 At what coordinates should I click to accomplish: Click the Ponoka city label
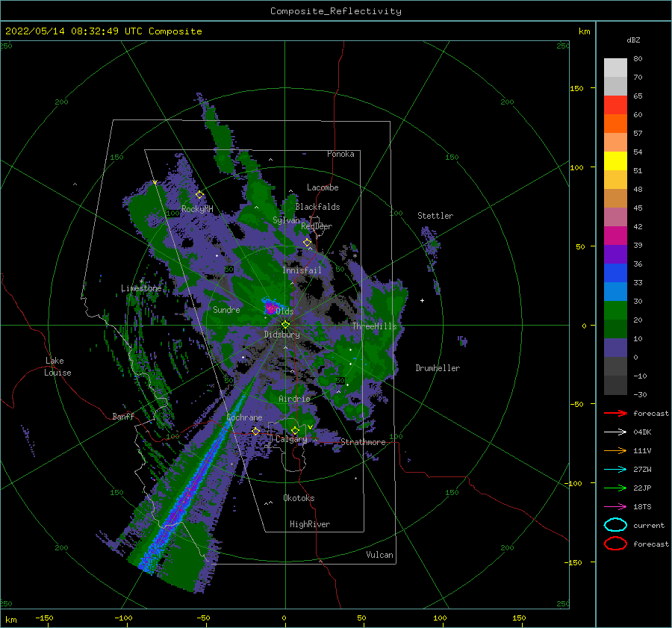tap(340, 154)
